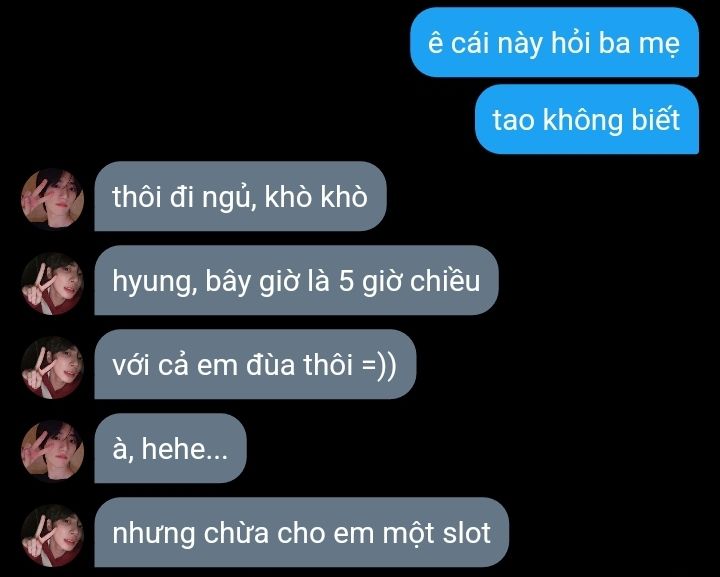This screenshot has height=577, width=720.
Task: Tap the blue 'tao không biết' message
Action: pyautogui.click(x=587, y=119)
